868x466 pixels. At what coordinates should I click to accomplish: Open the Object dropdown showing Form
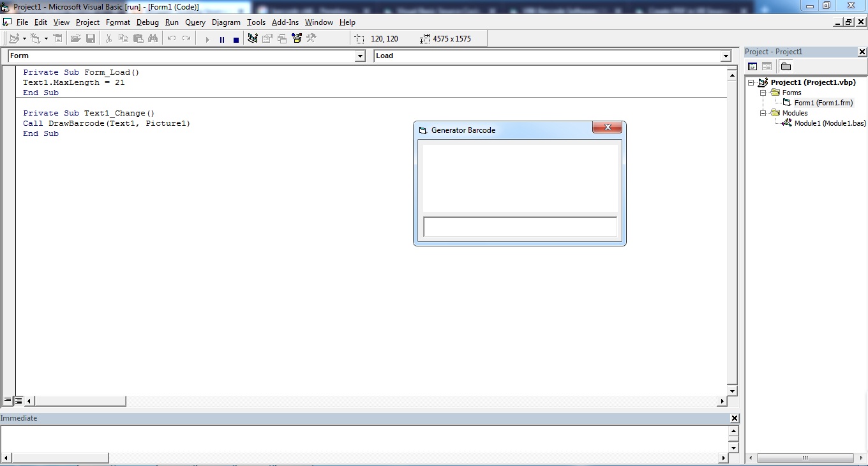click(x=360, y=56)
